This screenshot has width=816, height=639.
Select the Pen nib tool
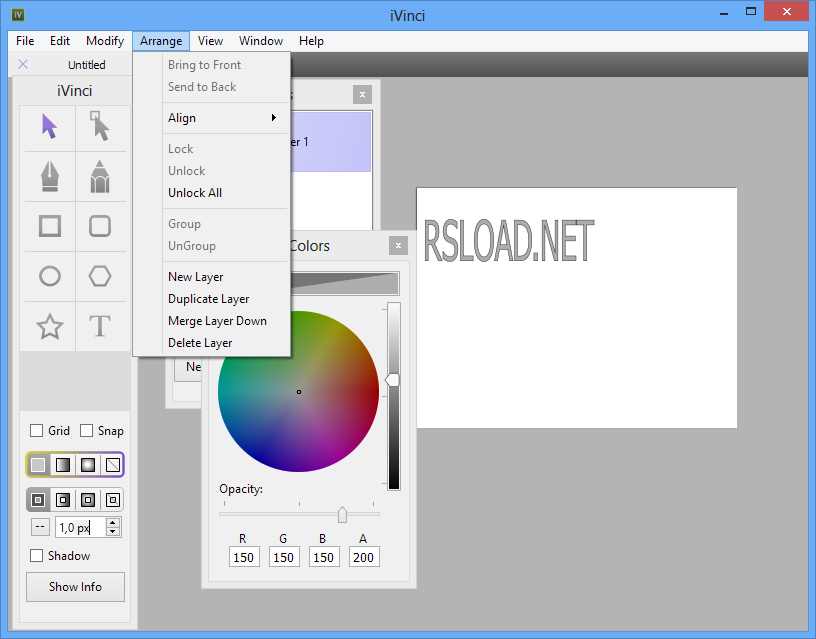point(49,176)
